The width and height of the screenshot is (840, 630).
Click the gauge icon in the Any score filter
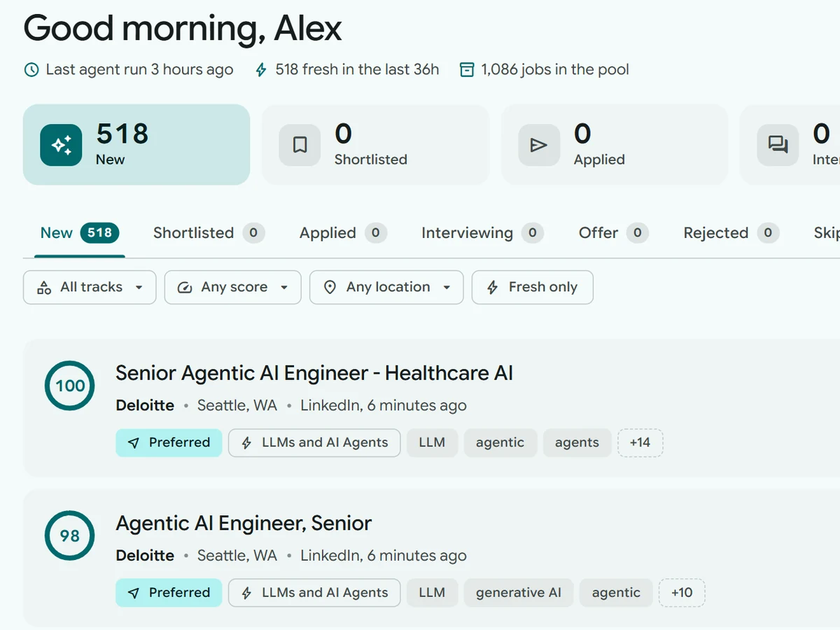[x=185, y=288]
